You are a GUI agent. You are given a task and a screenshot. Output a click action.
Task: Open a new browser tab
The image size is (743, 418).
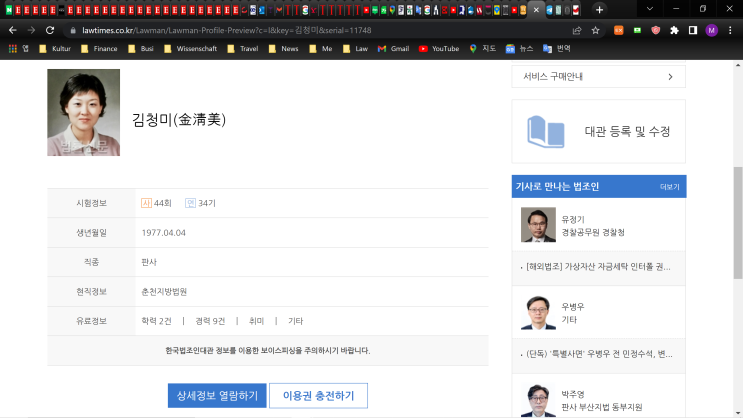(599, 9)
